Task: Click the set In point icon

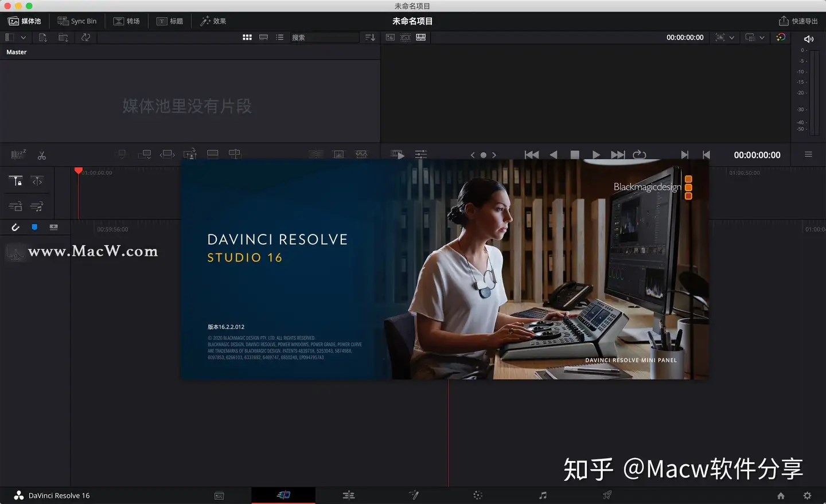Action: point(684,155)
